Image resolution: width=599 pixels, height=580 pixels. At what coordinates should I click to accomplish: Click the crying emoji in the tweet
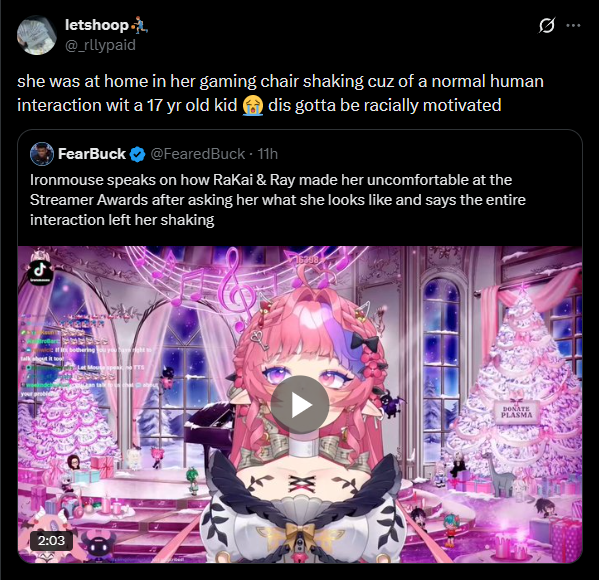click(x=253, y=105)
